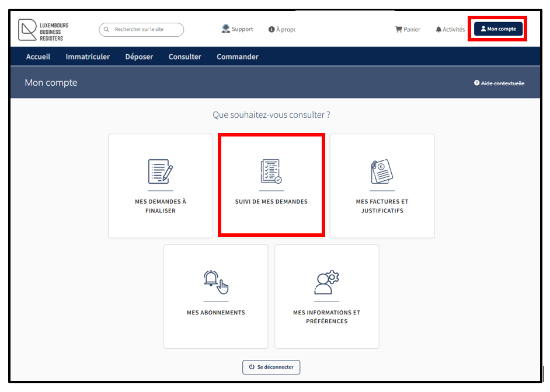Go to the Accueil menu item
Image resolution: width=550 pixels, height=392 pixels.
[38, 57]
